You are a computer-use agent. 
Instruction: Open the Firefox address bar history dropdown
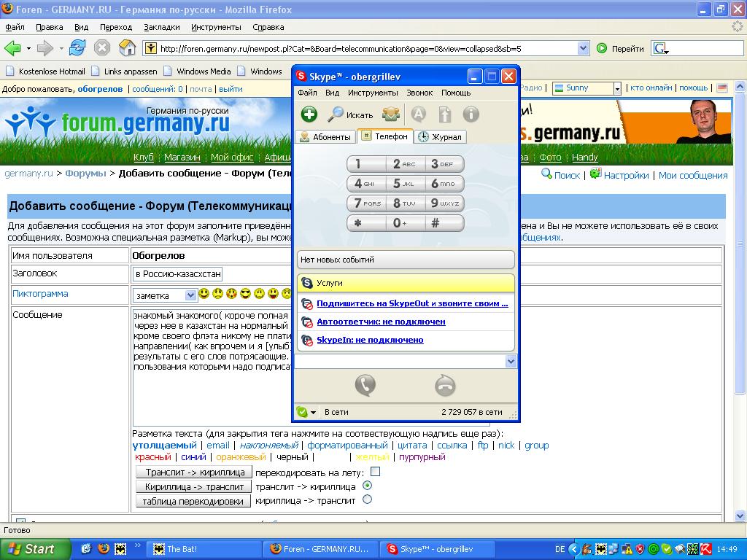click(583, 49)
